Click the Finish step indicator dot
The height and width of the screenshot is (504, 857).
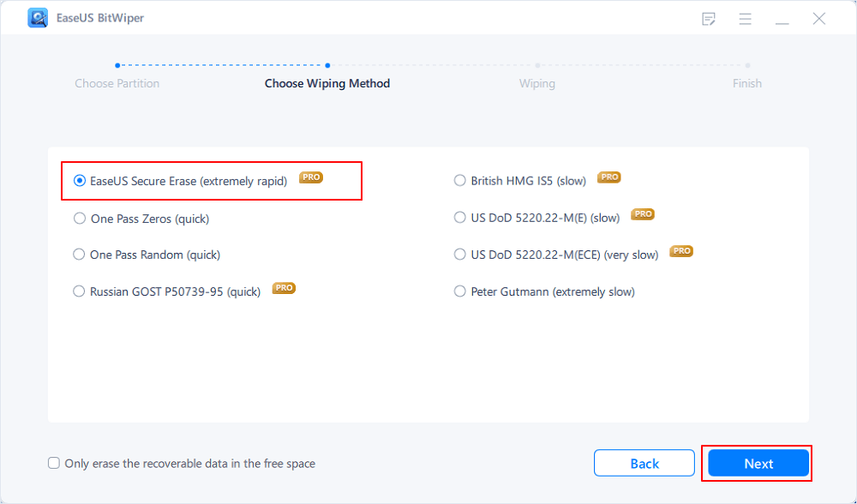(x=747, y=64)
